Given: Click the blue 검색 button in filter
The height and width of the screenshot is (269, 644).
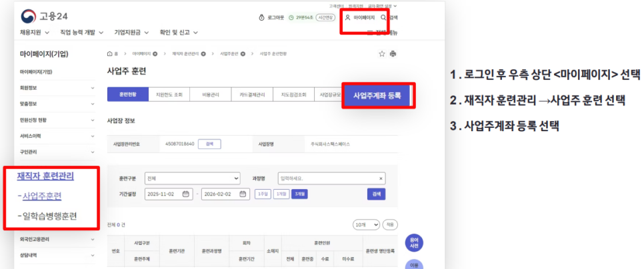Looking at the screenshot, I should (x=376, y=194).
